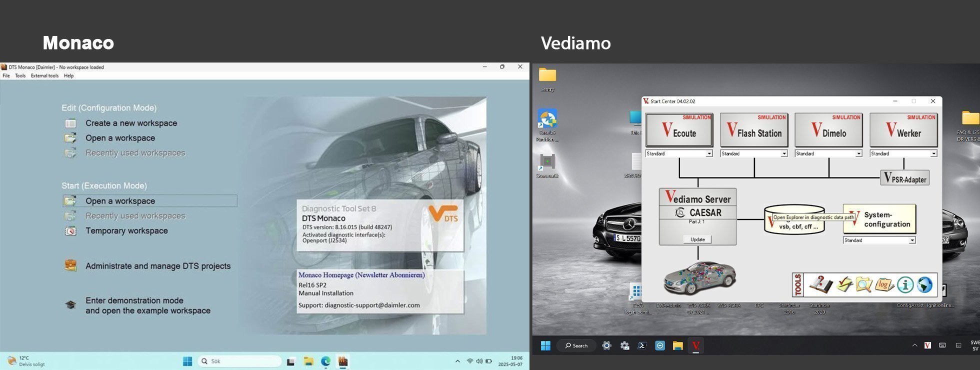This screenshot has height=370, width=980.
Task: Open External tools menu in DTS Monaco
Action: (x=44, y=76)
